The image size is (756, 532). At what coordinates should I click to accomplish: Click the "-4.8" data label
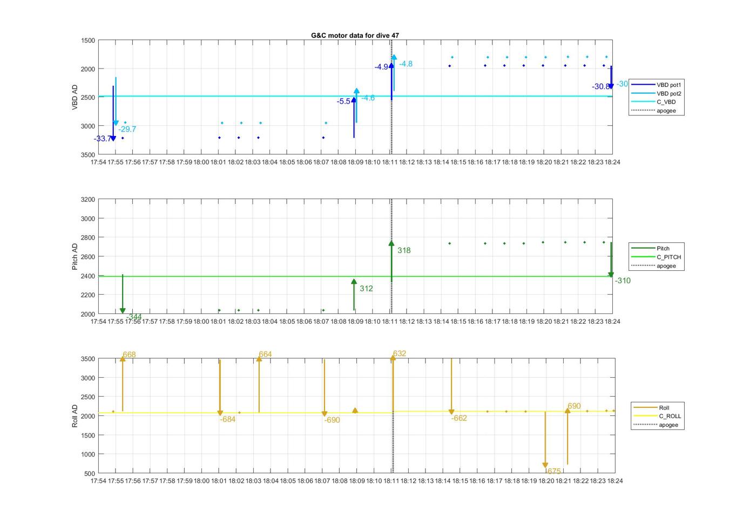pos(406,64)
